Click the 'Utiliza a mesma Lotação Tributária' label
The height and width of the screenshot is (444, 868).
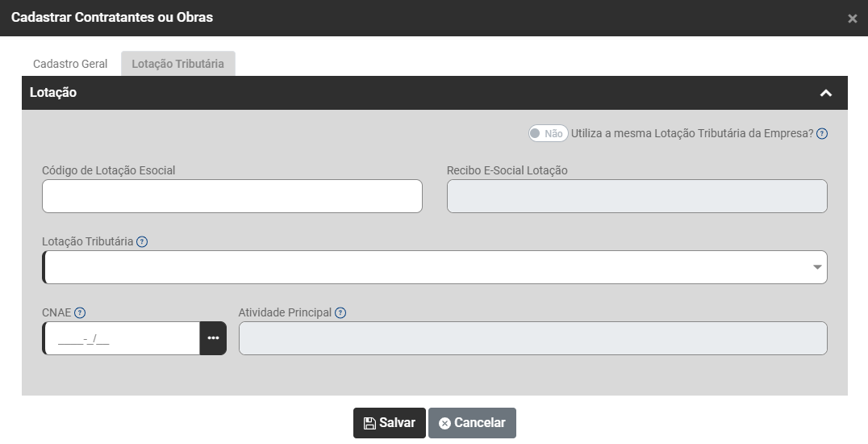pyautogui.click(x=692, y=134)
